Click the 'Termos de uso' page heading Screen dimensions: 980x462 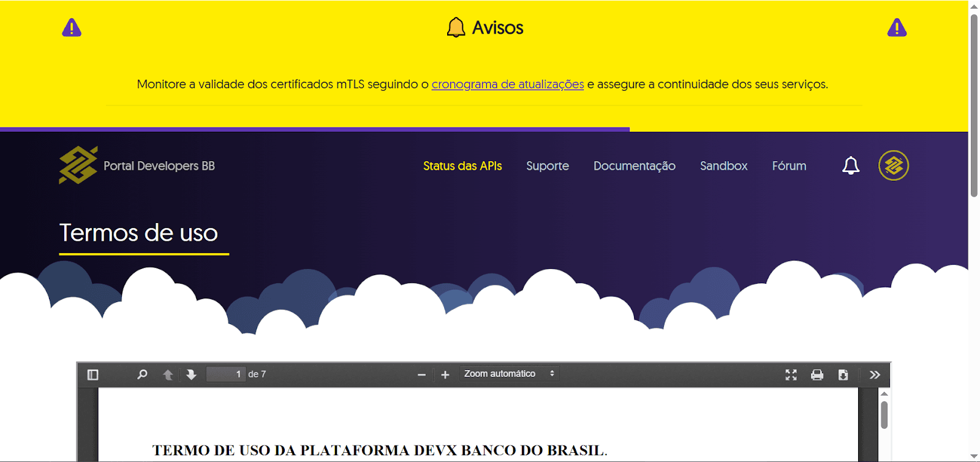pos(139,233)
